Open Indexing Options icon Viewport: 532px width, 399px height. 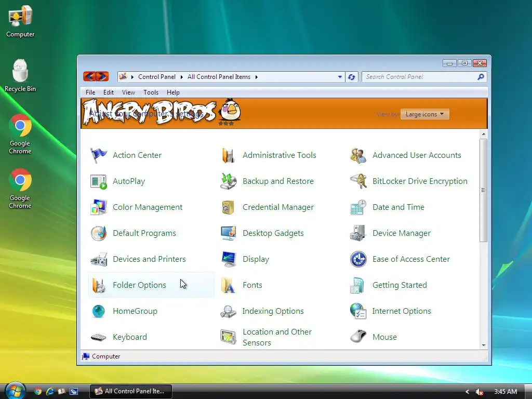228,311
